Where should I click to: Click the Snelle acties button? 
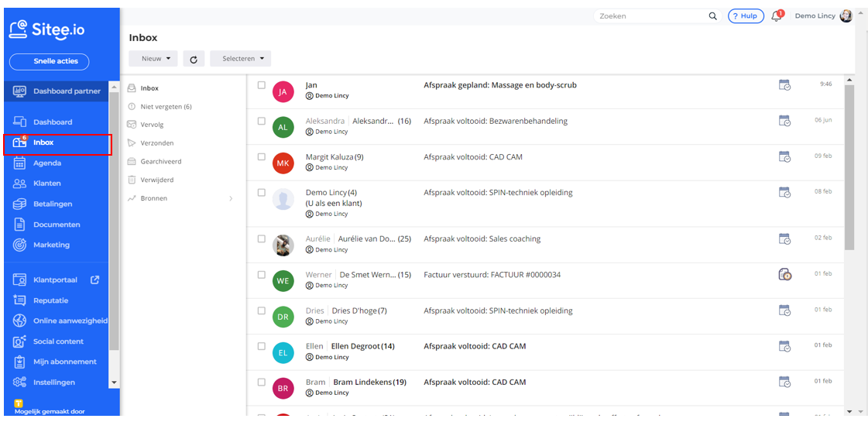50,61
